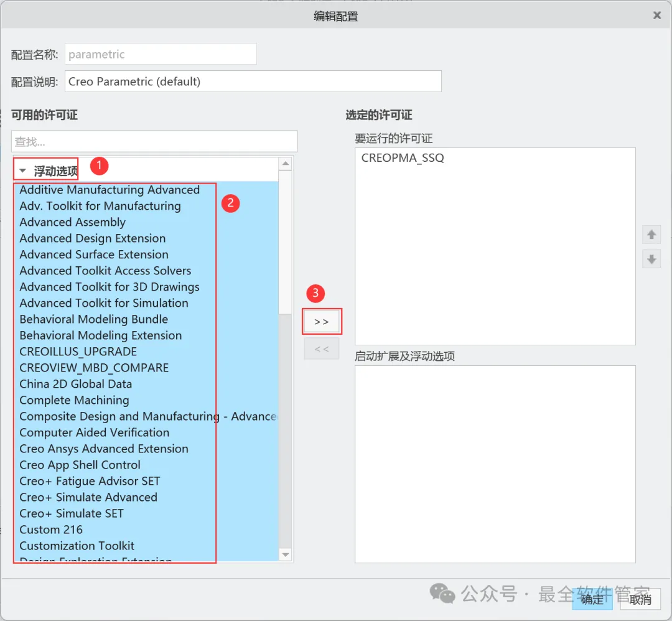672x621 pixels.
Task: Click the license list scrollbar thumb
Action: click(x=286, y=242)
